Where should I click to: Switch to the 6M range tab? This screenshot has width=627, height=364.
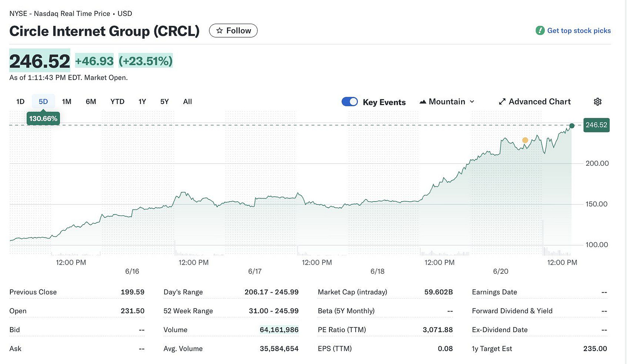pyautogui.click(x=91, y=102)
